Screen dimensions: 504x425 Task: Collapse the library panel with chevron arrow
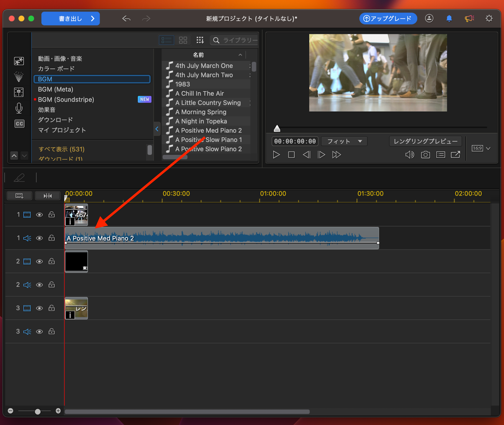point(157,129)
